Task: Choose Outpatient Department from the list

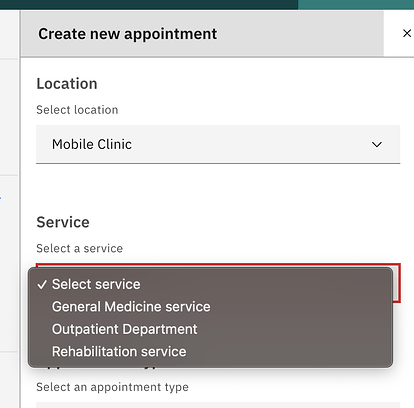Action: 125,329
